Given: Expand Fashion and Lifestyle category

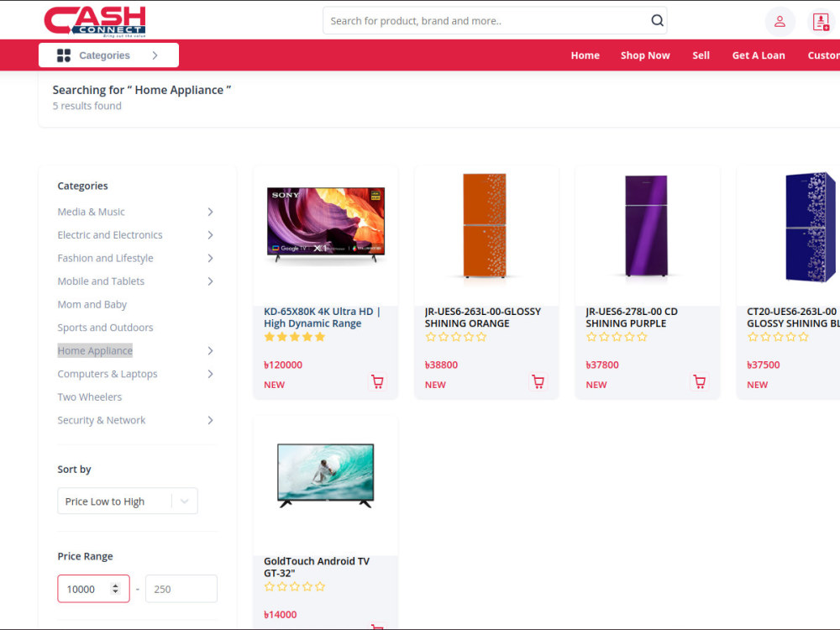Looking at the screenshot, I should pyautogui.click(x=210, y=258).
